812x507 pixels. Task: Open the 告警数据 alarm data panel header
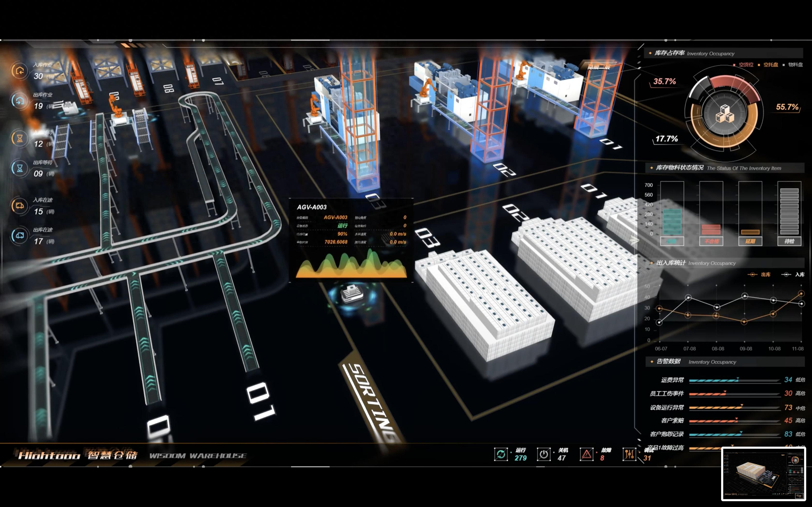tap(668, 361)
